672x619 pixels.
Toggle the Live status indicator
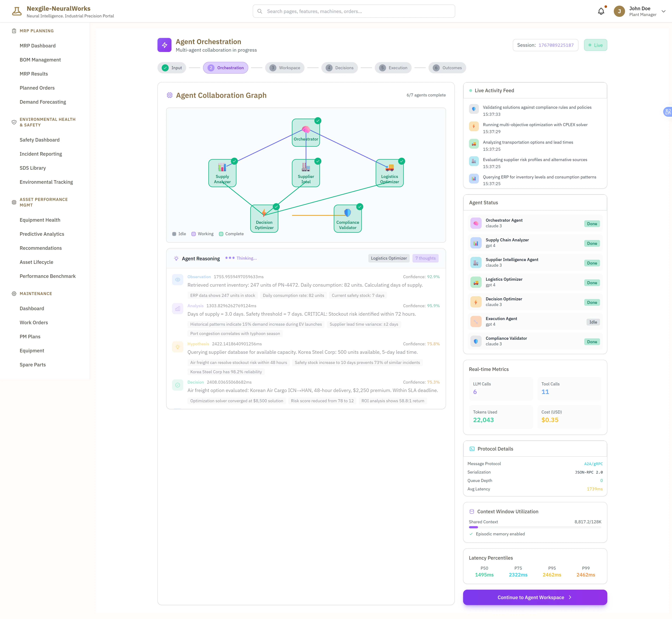click(595, 45)
